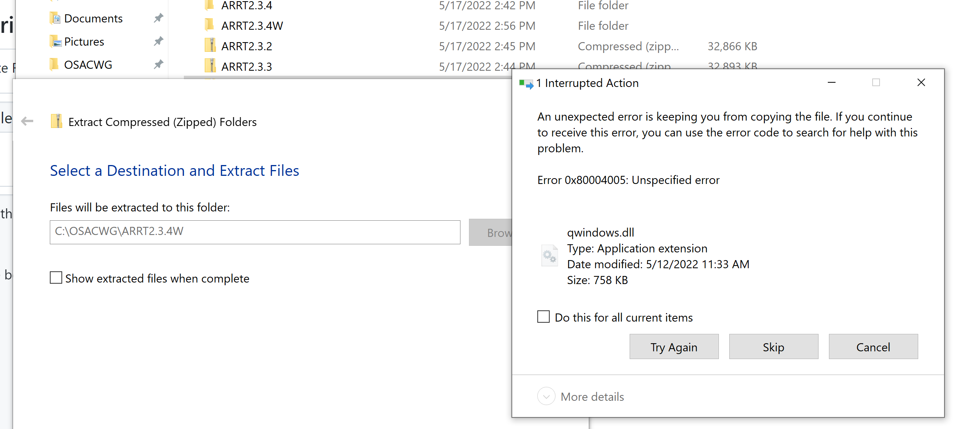Select the ARRT2.3.3 compressed folder
The height and width of the screenshot is (429, 980).
click(x=246, y=66)
